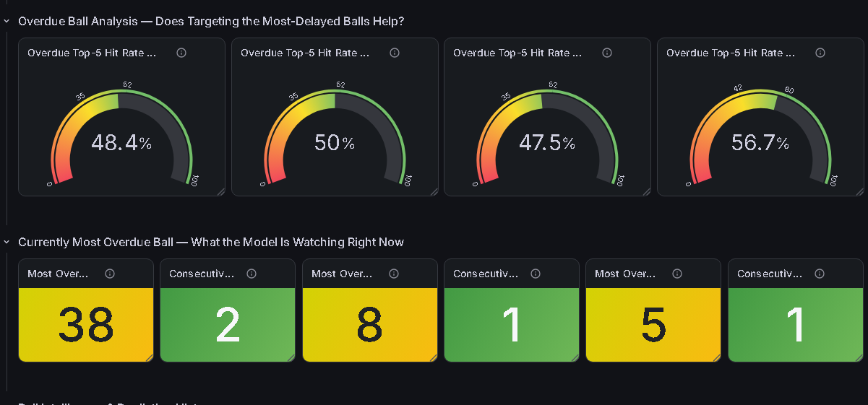This screenshot has width=868, height=405.
Task: Open the title menu of the 48.4% gauge panel
Action: 92,53
